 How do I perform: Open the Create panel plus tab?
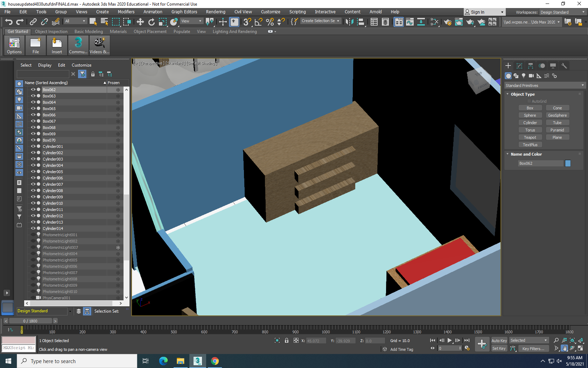click(508, 66)
